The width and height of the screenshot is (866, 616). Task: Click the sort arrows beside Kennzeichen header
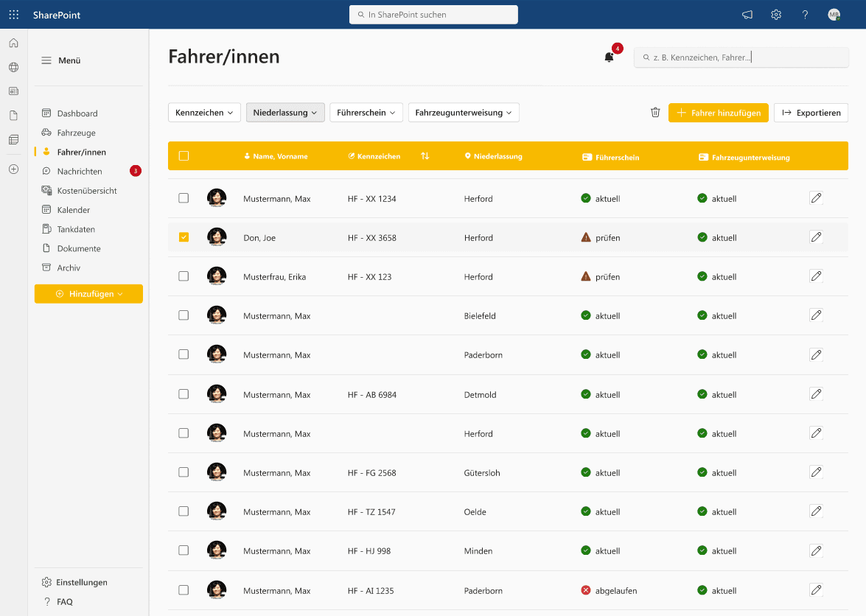(x=425, y=156)
